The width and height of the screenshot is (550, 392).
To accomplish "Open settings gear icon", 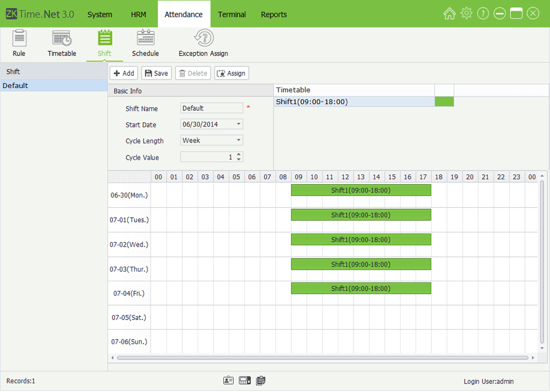I will pos(466,13).
